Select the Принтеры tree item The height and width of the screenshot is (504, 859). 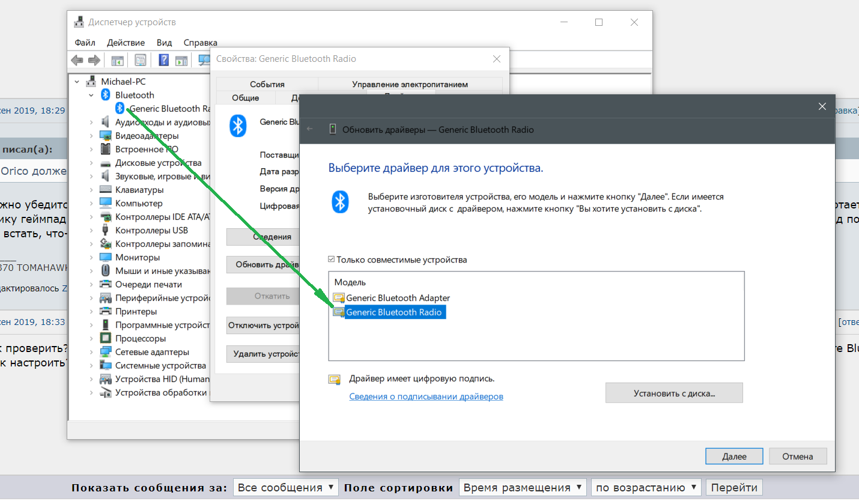click(x=136, y=311)
